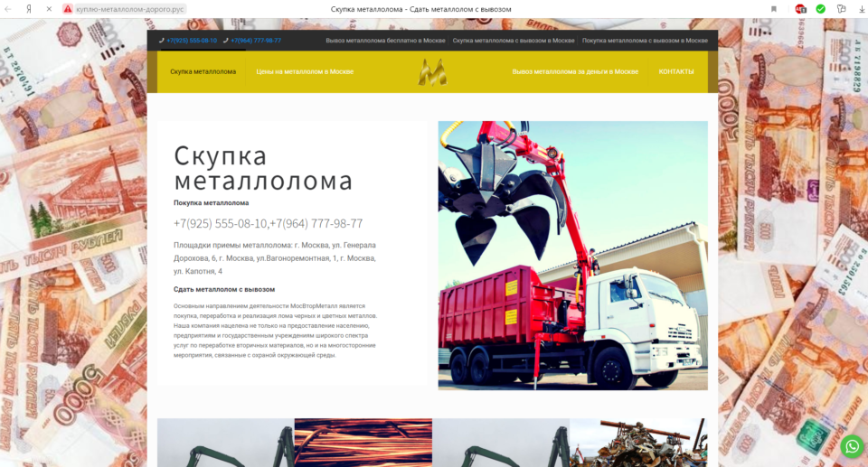The image size is (868, 467).
Task: Click the page title in the browser bar
Action: click(x=420, y=9)
